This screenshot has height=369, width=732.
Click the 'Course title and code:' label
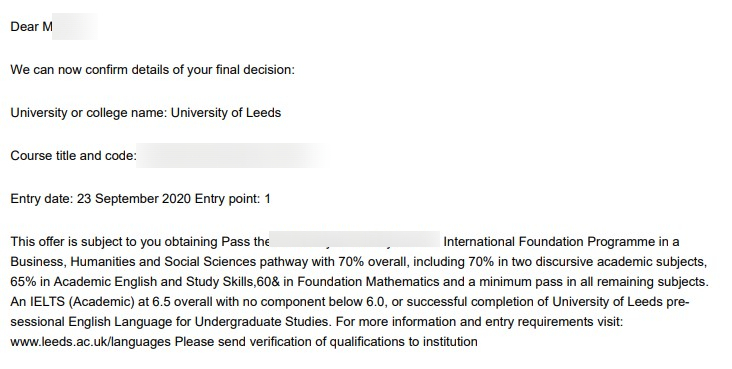click(x=73, y=156)
